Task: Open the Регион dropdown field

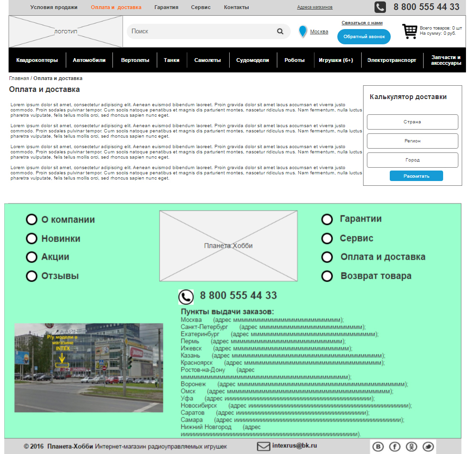Action: click(412, 141)
